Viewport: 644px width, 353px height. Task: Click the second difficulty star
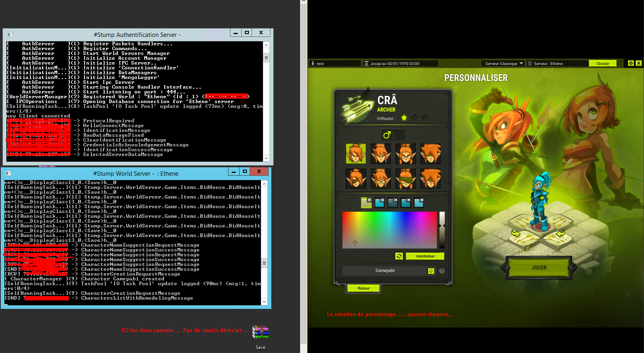click(415, 118)
